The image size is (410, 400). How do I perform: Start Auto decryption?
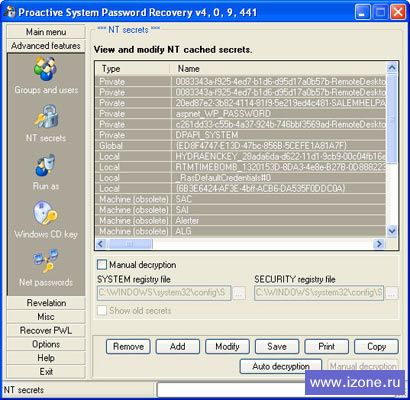pos(281,366)
